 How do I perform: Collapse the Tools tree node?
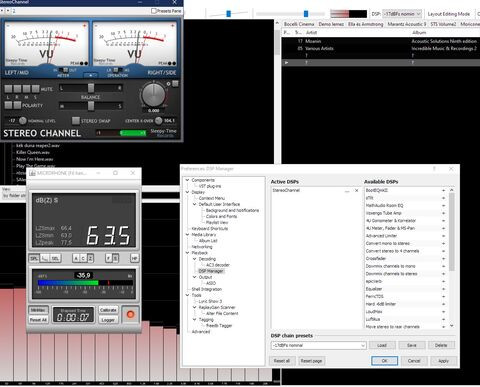coord(187,295)
